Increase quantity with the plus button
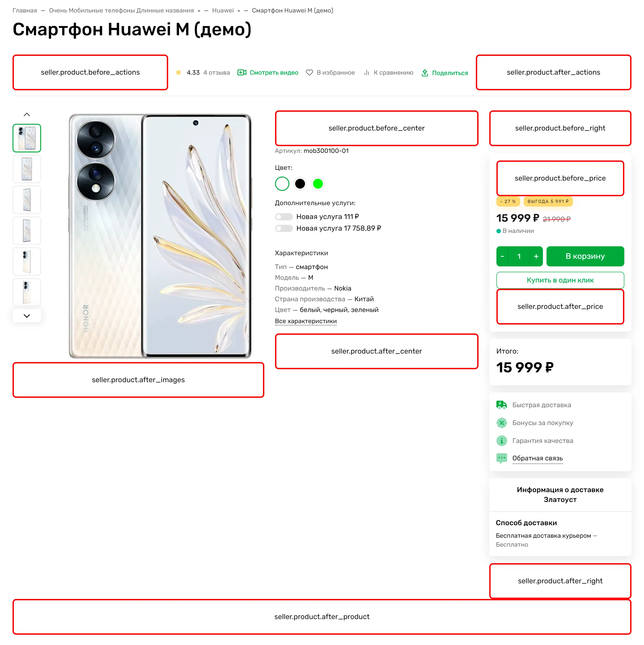Image resolution: width=644 pixels, height=645 pixels. (x=536, y=256)
